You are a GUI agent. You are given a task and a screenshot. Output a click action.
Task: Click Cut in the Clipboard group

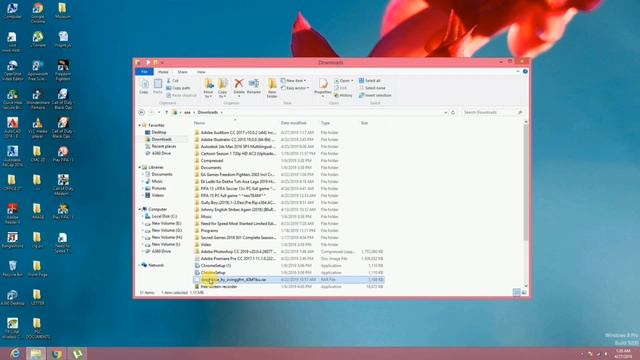(173, 81)
